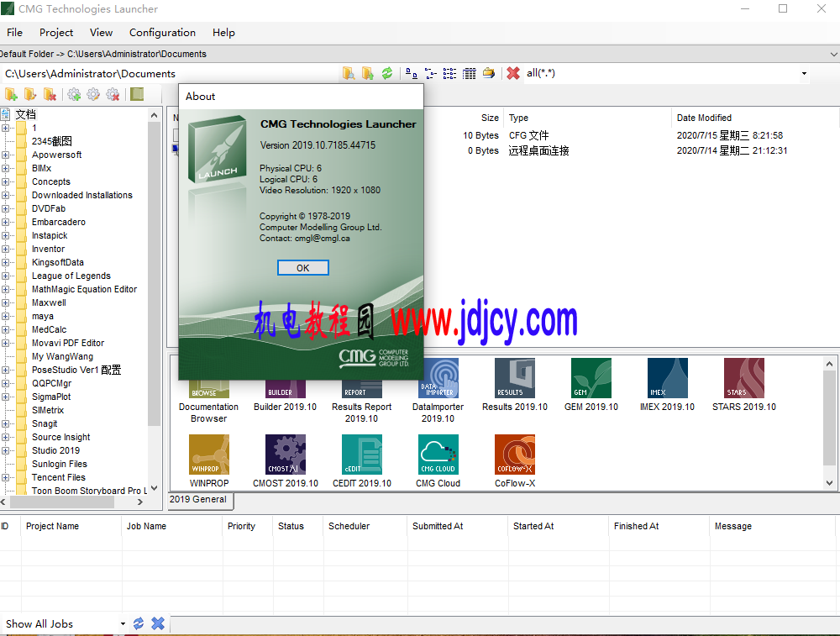Click the Project Name column header
Screen dimensions: 840x636
52,526
